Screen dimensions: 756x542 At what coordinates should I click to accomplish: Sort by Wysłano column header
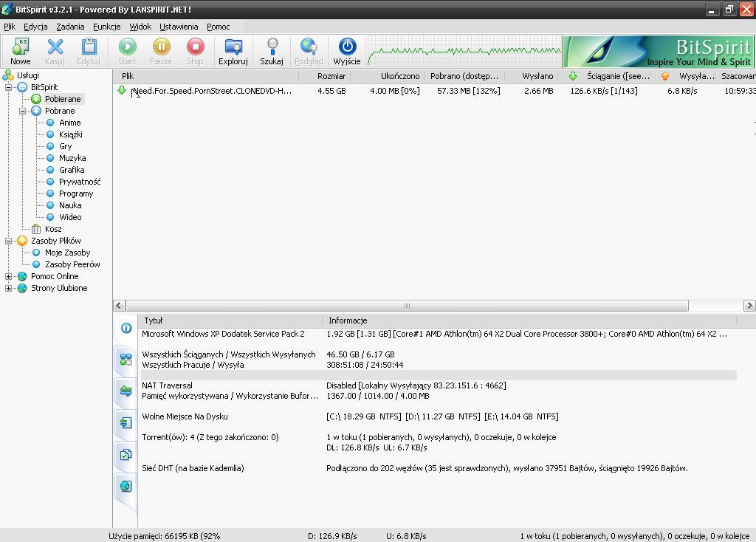[532, 76]
